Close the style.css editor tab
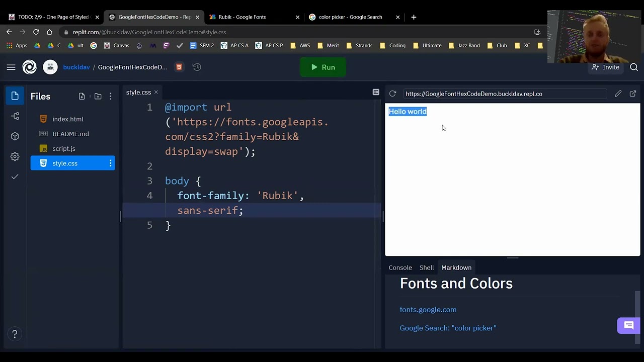This screenshot has height=362, width=644. 156,92
